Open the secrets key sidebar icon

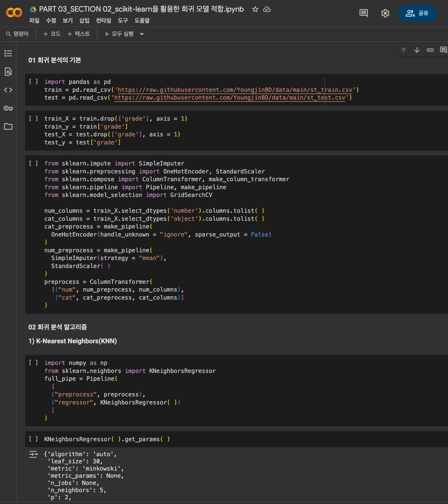tap(8, 108)
